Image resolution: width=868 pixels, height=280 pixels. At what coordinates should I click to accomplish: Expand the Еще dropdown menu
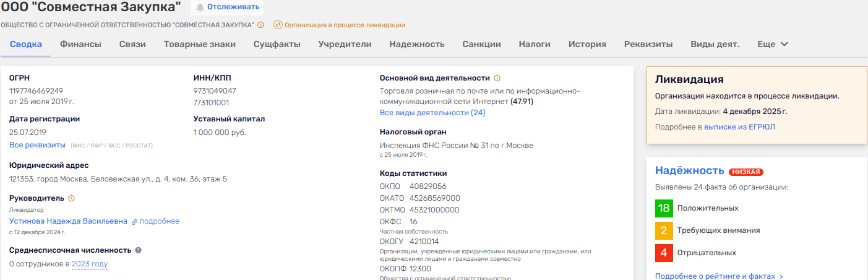[773, 45]
